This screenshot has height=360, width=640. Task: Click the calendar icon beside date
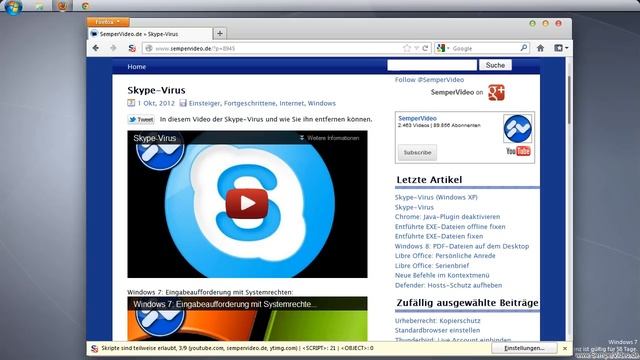131,103
